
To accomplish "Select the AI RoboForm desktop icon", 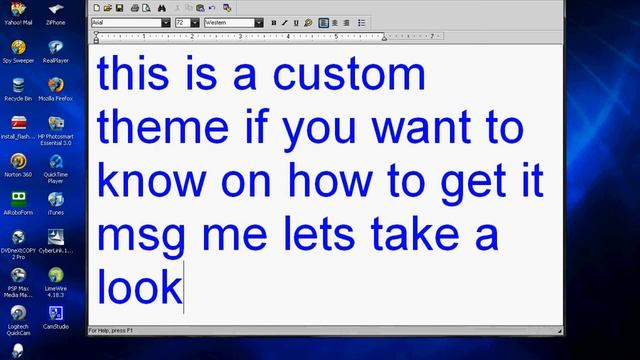I will coord(18,204).
